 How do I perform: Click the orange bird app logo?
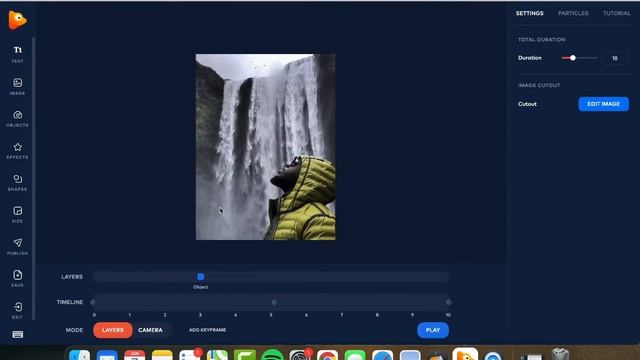(x=17, y=20)
